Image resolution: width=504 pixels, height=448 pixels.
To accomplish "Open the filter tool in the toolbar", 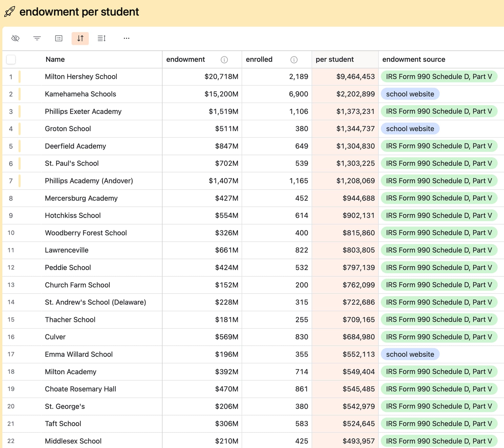I will (x=37, y=38).
